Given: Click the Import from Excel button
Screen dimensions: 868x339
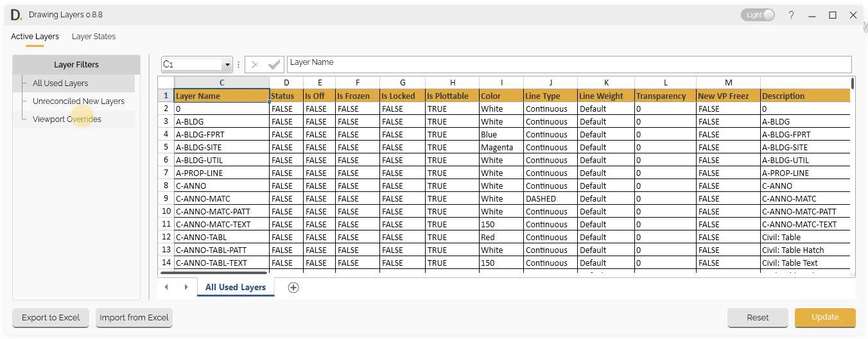Looking at the screenshot, I should click(134, 317).
